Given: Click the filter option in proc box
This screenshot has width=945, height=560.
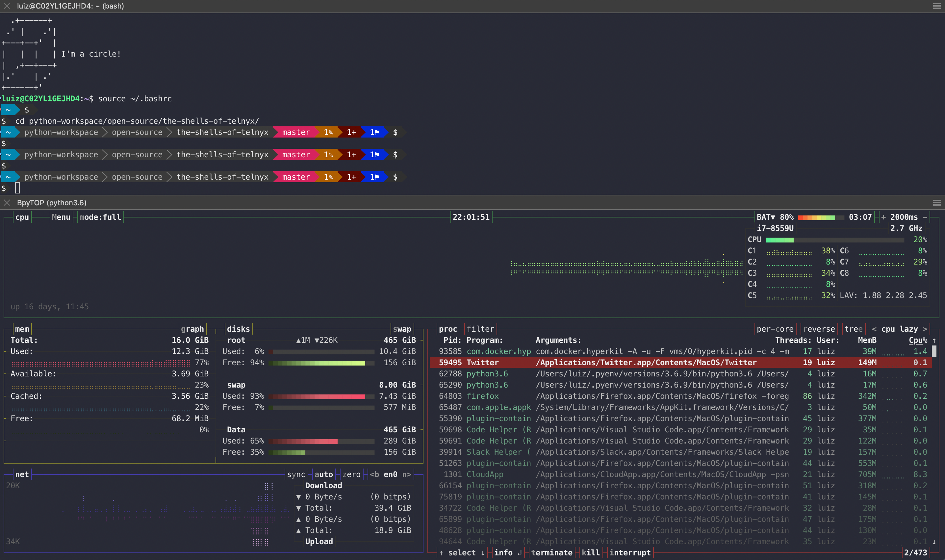Looking at the screenshot, I should pos(480,329).
